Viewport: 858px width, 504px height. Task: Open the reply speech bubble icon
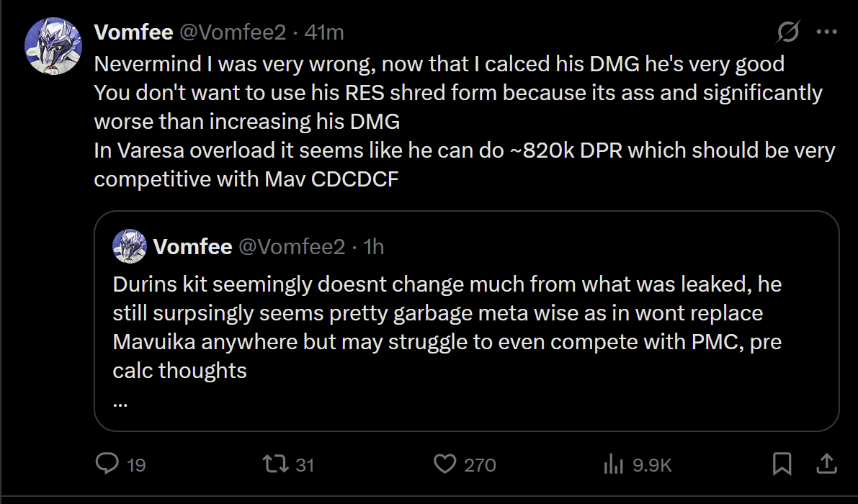107,464
